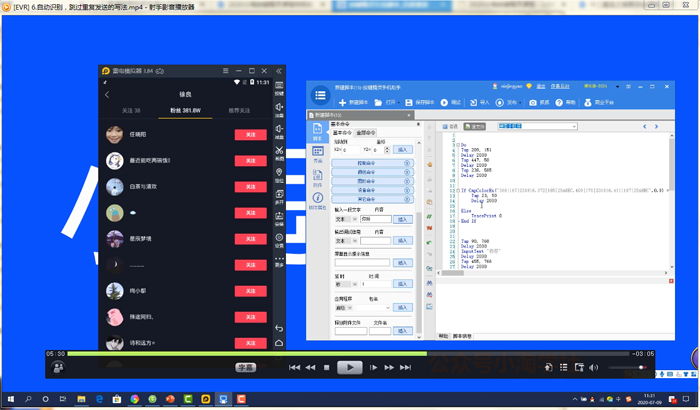700x410 pixels.
Task: Click the video player seek progress bar
Action: pos(349,354)
